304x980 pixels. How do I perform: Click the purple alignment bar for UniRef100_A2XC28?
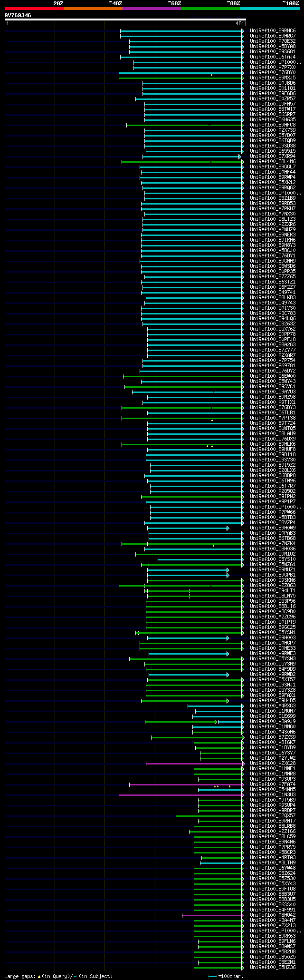195,764
